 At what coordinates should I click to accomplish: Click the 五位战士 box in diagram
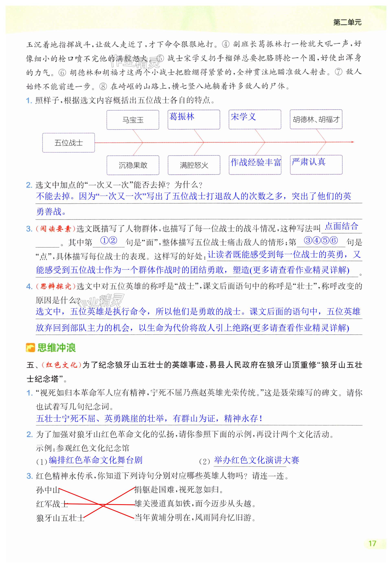coord(69,143)
